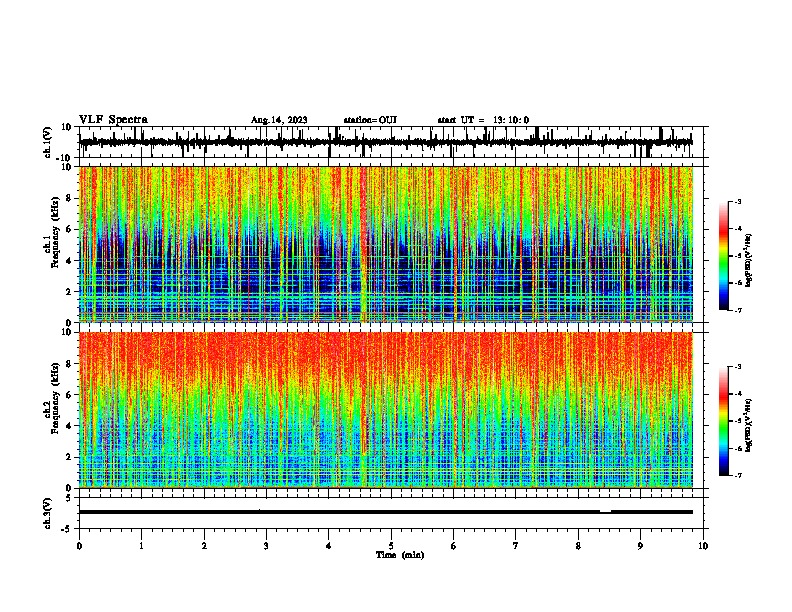Viewport: 792px width, 612px height.
Task: Click time axis tick label 3
Action: (266, 546)
